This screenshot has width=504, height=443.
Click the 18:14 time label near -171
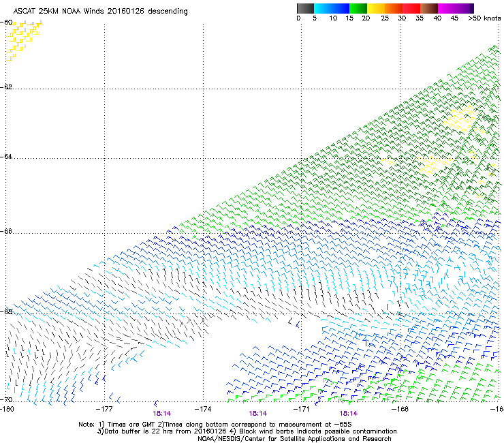(x=349, y=414)
